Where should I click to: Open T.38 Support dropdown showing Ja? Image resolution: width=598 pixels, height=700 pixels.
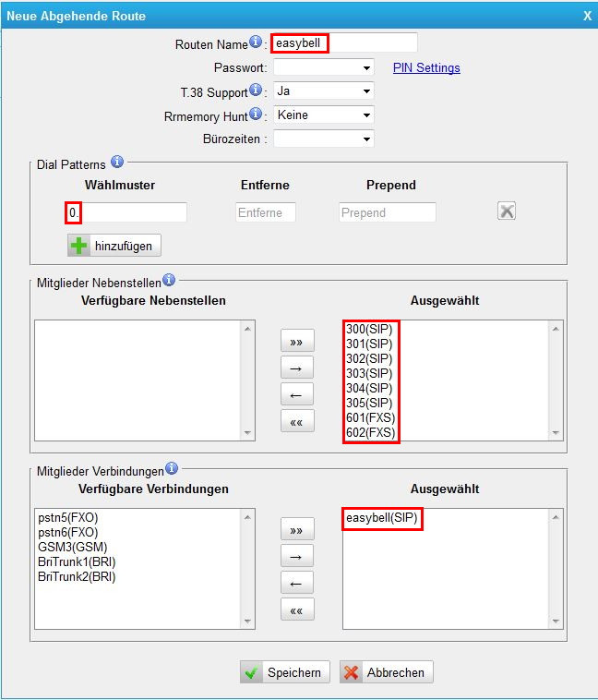click(x=323, y=91)
